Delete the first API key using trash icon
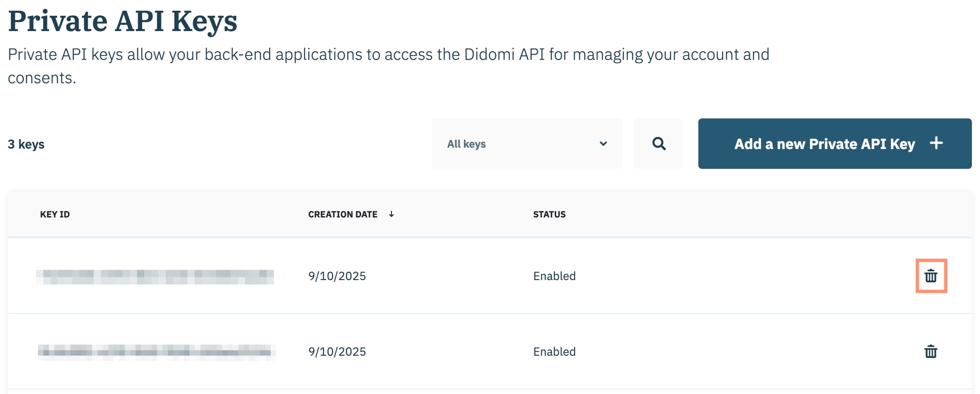This screenshot has height=394, width=980. pos(931,276)
